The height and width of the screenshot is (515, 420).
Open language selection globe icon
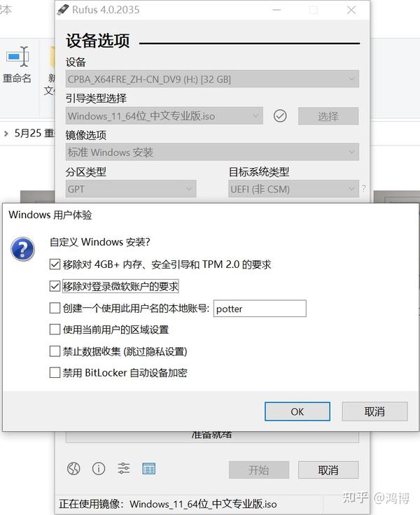click(x=73, y=469)
